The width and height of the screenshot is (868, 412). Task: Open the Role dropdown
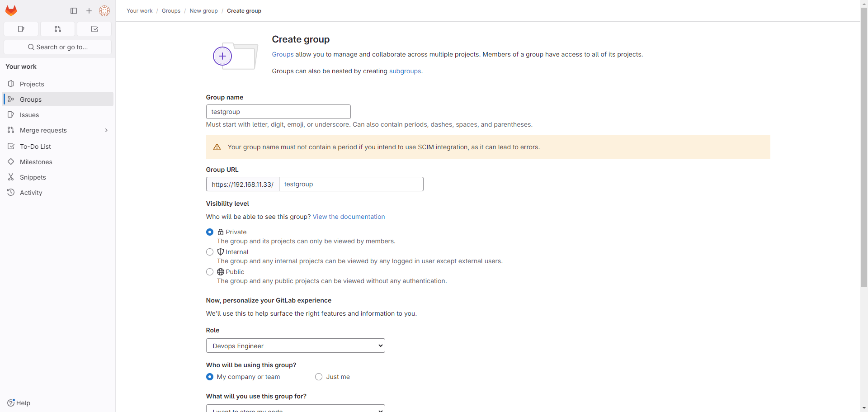tap(295, 346)
